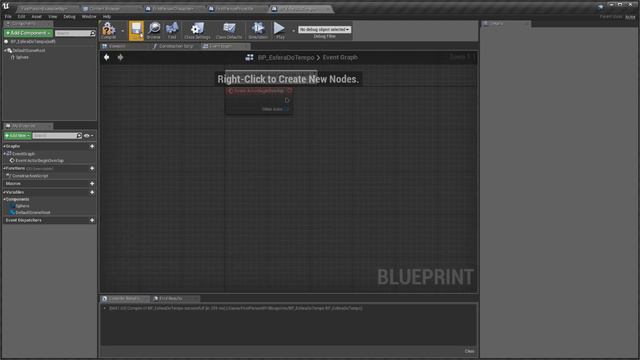
Task: Open Class Settings from the toolbar
Action: coord(197,31)
